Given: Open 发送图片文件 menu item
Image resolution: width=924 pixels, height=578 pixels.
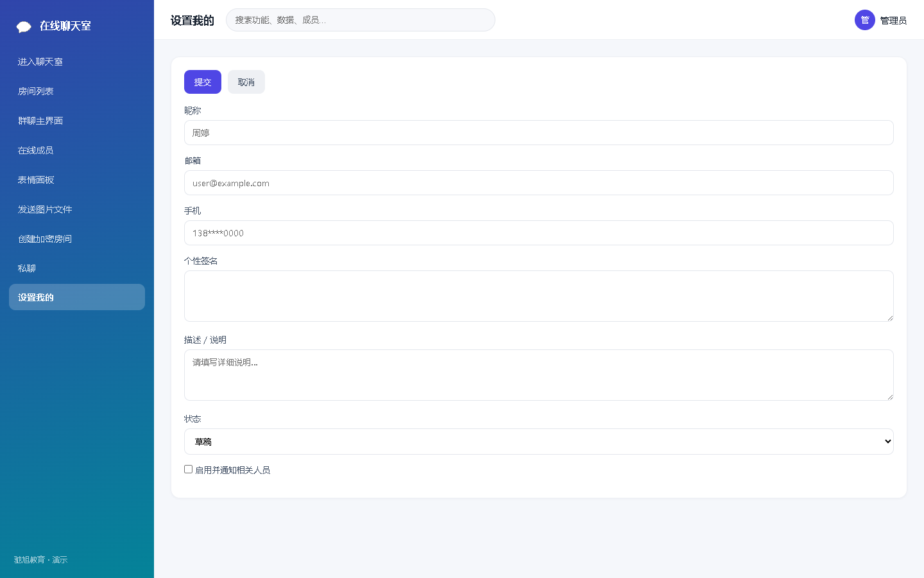Looking at the screenshot, I should coord(77,209).
